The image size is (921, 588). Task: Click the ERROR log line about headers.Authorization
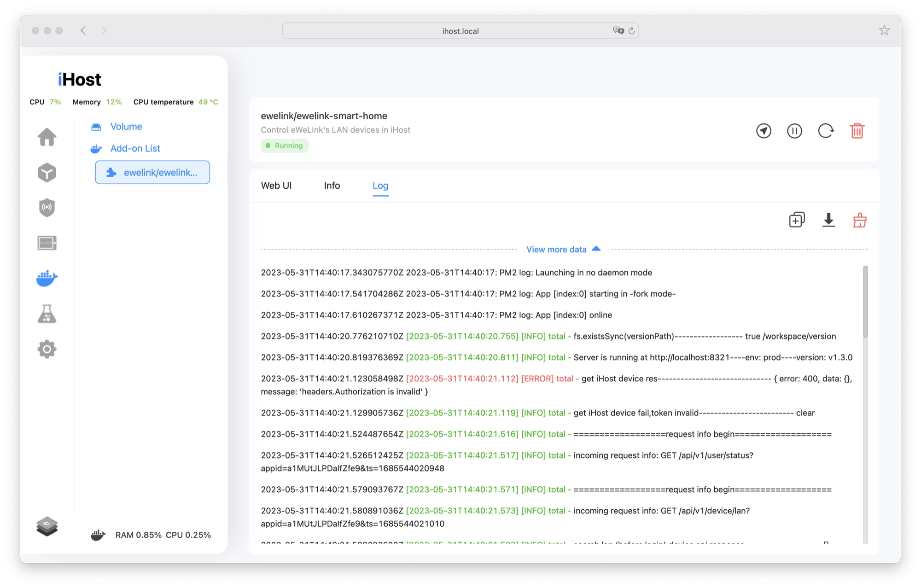click(x=557, y=385)
